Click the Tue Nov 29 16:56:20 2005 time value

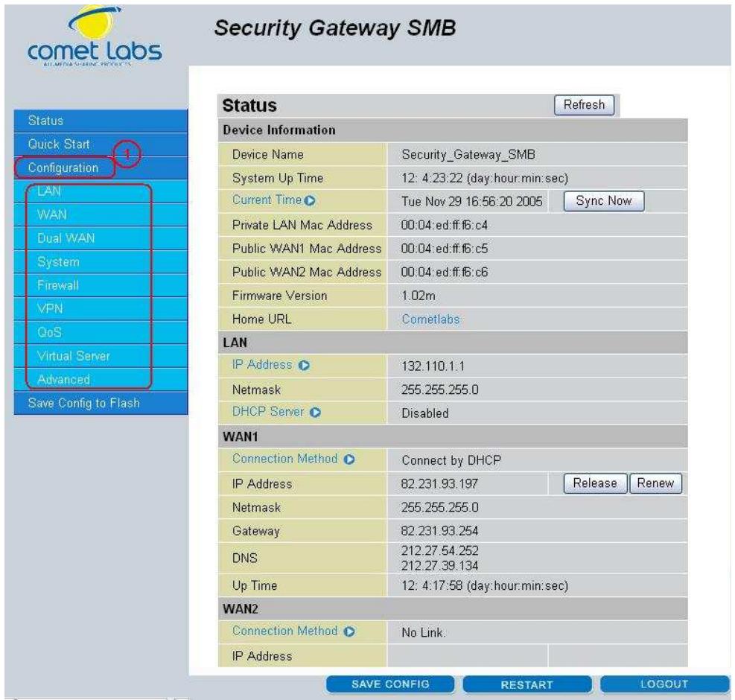[x=471, y=201]
